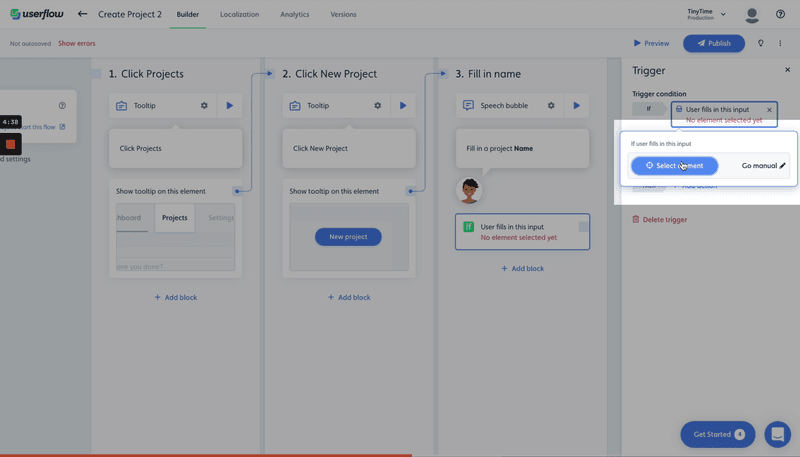The width and height of the screenshot is (800, 457).
Task: Open the three-dot more options menu
Action: (x=781, y=44)
